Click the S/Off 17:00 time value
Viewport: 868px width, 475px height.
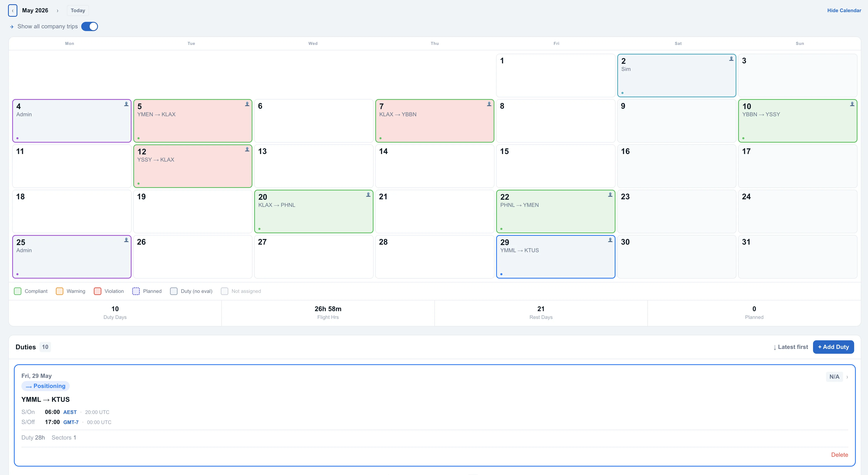52,422
